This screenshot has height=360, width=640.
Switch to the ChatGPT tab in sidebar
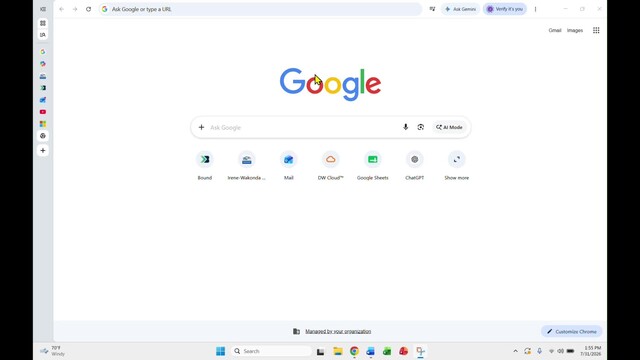click(43, 136)
